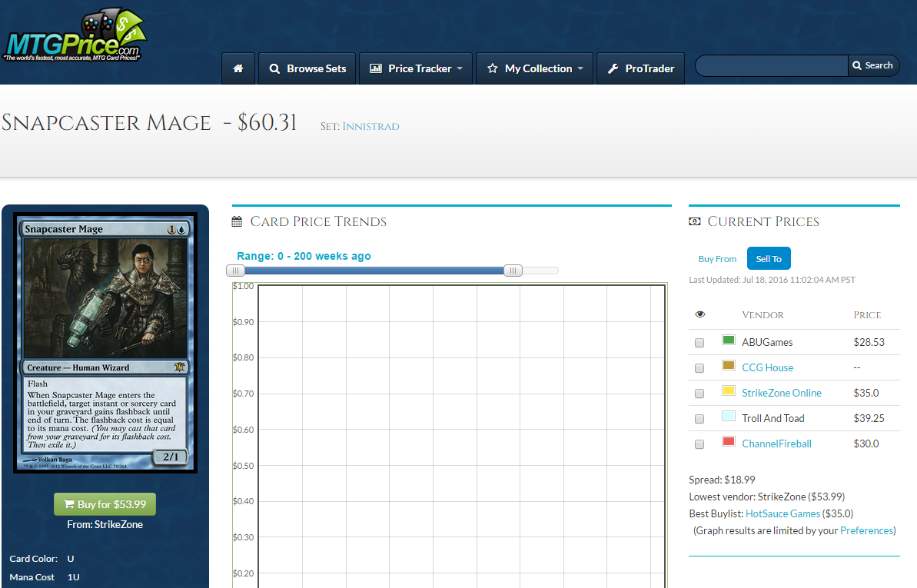Click the money icon beside Current Prices
Viewport: 917px width, 588px height.
pos(695,221)
